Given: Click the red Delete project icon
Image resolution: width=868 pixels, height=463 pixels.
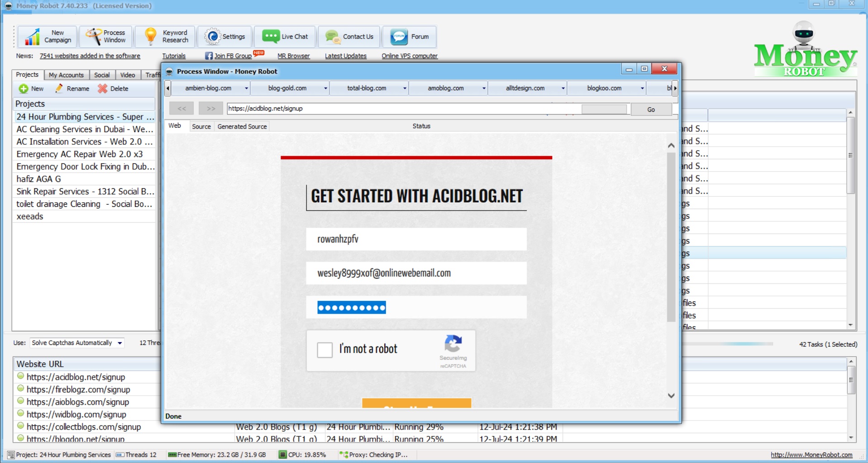Looking at the screenshot, I should pos(103,89).
